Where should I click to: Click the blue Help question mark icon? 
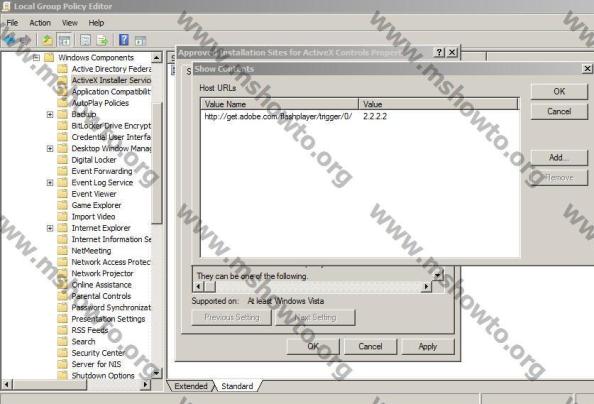[124, 39]
